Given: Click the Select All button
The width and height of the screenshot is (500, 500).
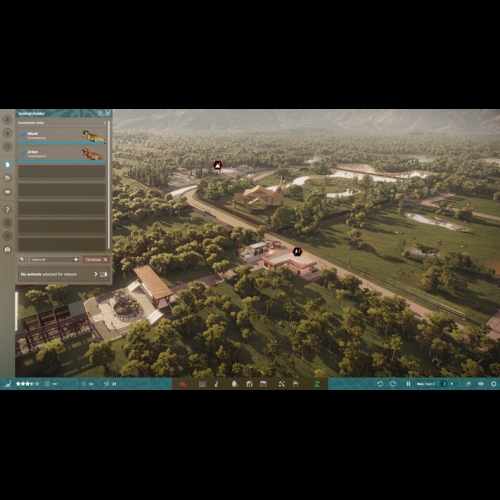Looking at the screenshot, I should point(54,259).
